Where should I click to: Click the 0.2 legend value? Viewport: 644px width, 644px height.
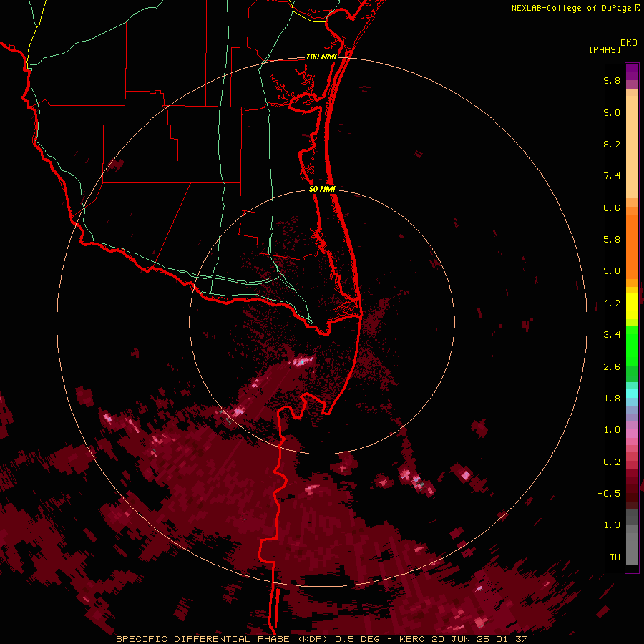612,462
